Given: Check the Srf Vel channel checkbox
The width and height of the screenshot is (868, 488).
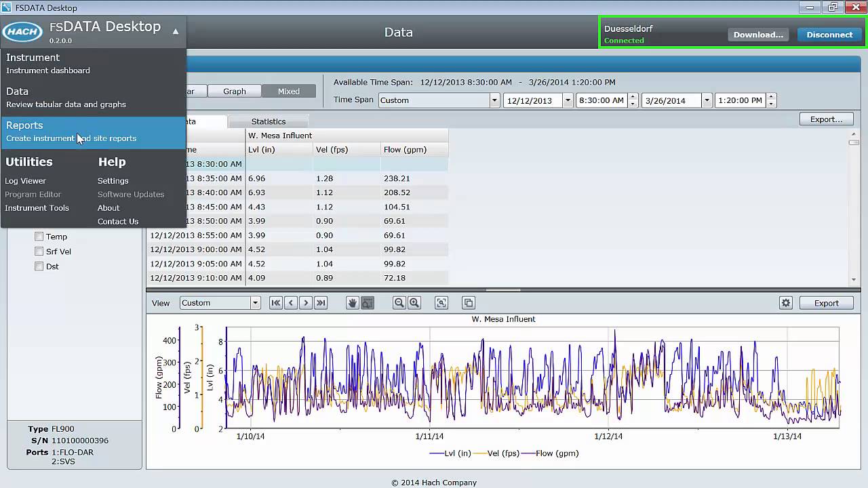Looking at the screenshot, I should click(39, 251).
